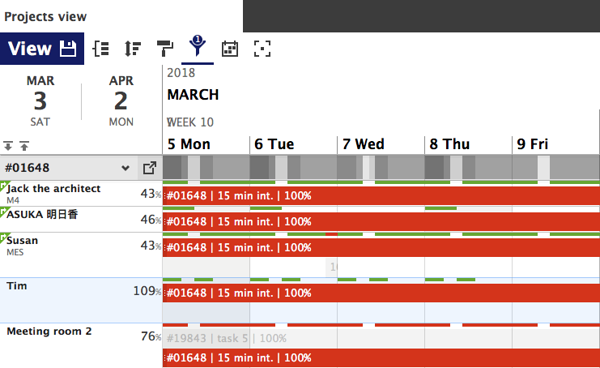Viewport: 600px width, 368px height.
Task: Toggle fullscreen mode icon
Action: (262, 49)
